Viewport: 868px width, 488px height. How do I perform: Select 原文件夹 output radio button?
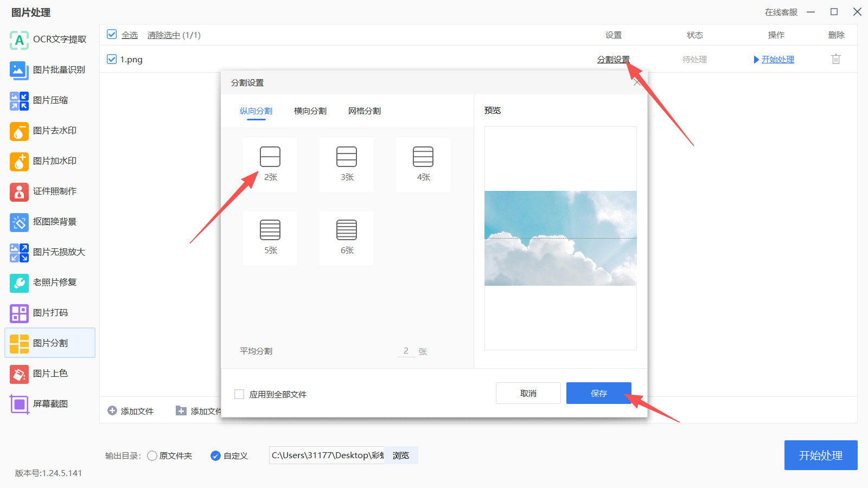coord(152,455)
